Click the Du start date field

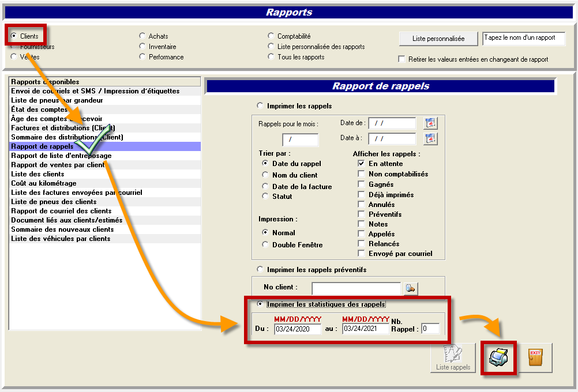click(x=298, y=329)
